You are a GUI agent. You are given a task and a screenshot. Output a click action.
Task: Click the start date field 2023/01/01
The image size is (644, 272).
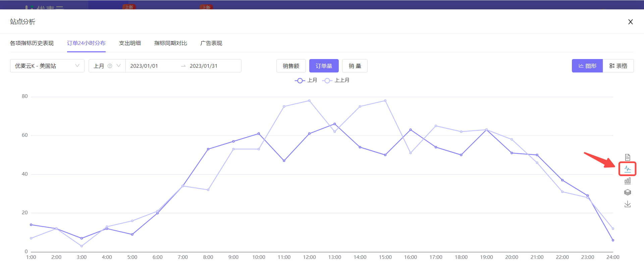pyautogui.click(x=144, y=66)
